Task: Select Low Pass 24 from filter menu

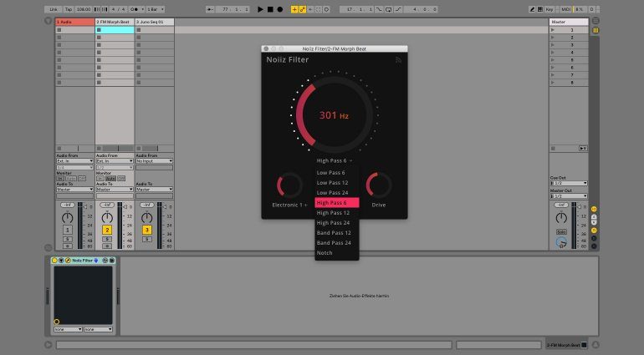Action: coord(337,192)
